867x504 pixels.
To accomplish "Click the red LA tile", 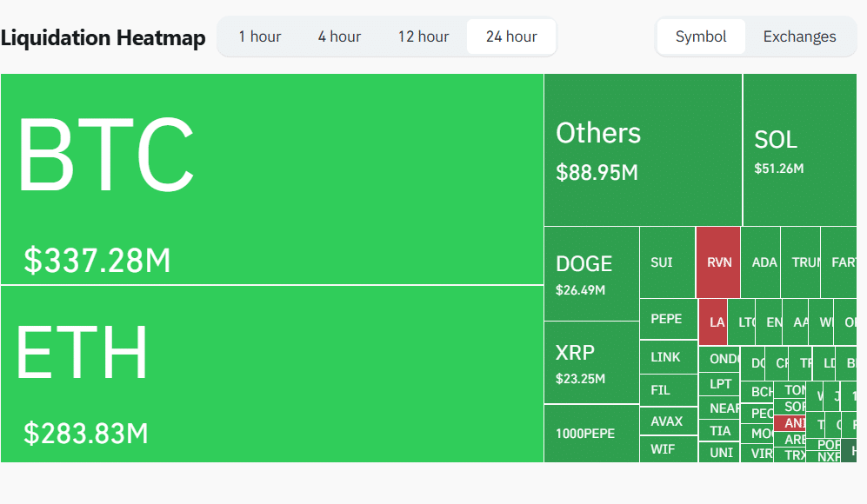I will pos(714,322).
